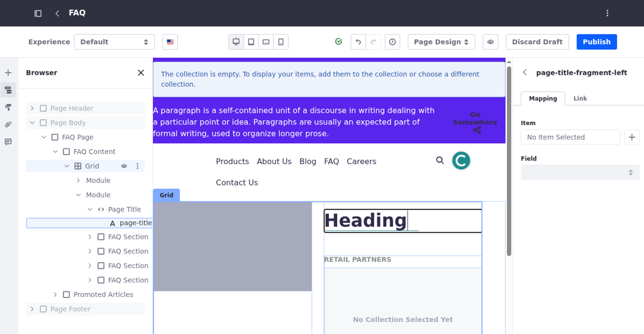The width and height of the screenshot is (644, 334).
Task: Open the Experience Default dropdown
Action: [114, 42]
